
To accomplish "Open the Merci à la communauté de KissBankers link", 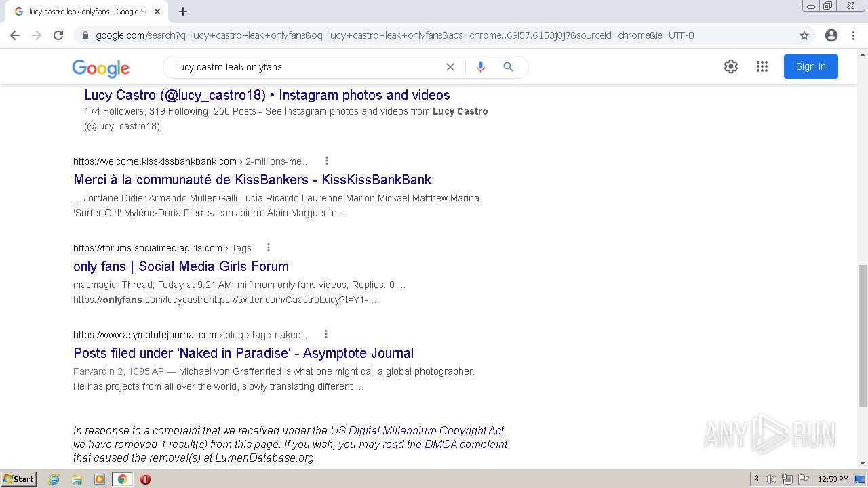I will pos(252,180).
